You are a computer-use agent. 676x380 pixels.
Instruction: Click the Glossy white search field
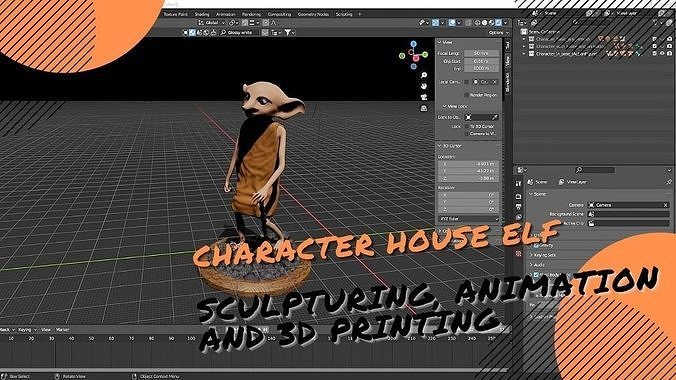click(239, 33)
